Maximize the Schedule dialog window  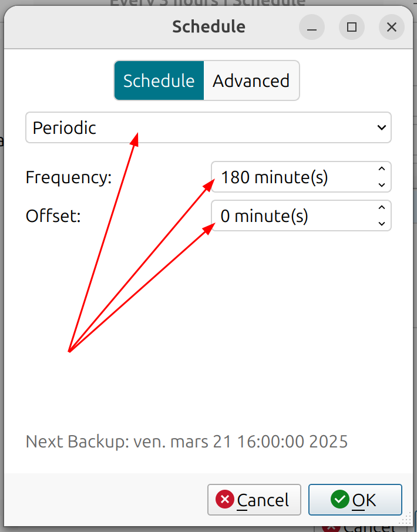point(351,27)
